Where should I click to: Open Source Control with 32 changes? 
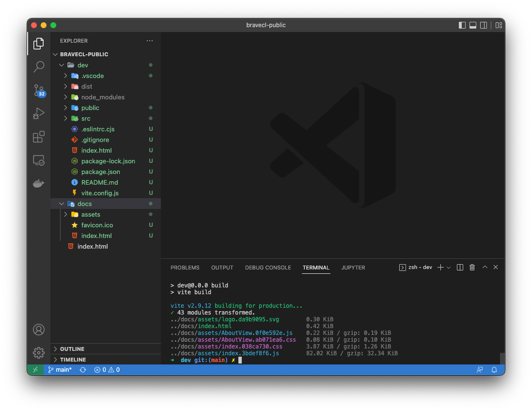[x=39, y=91]
